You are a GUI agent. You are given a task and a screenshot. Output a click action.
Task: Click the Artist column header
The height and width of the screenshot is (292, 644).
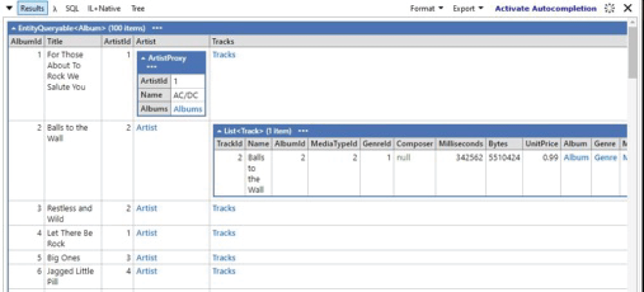click(172, 41)
